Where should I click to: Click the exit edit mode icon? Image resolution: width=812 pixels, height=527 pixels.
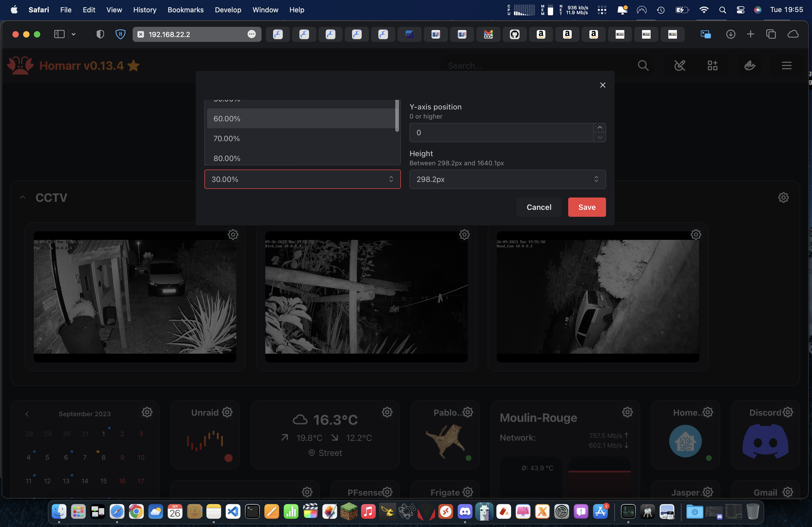click(679, 65)
